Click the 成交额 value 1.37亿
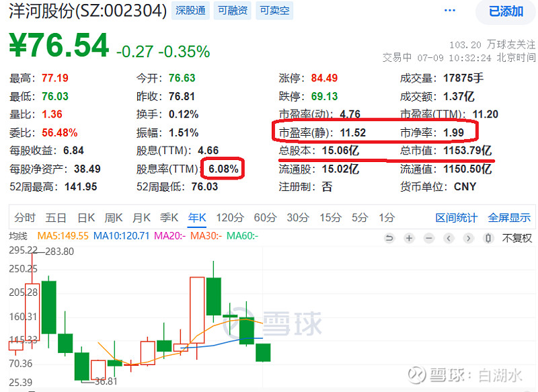Viewport: 538px width, 392px height. tap(459, 96)
